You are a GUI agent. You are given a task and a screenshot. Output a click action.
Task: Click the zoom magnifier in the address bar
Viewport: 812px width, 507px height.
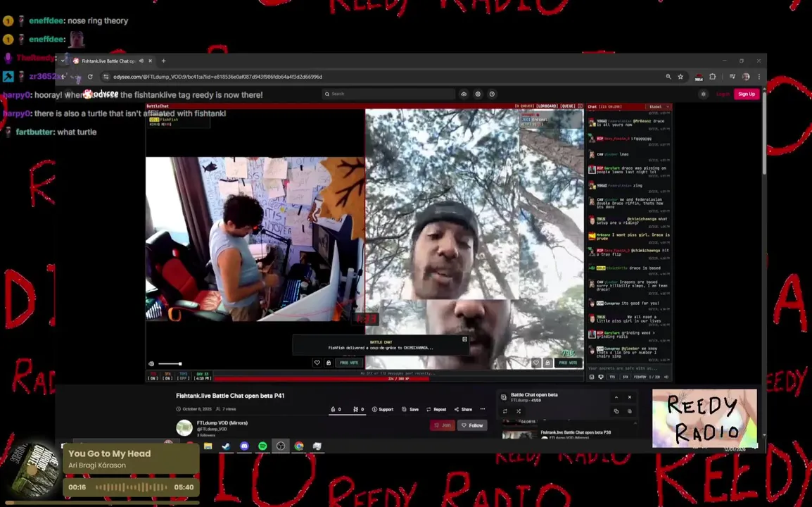click(x=668, y=77)
